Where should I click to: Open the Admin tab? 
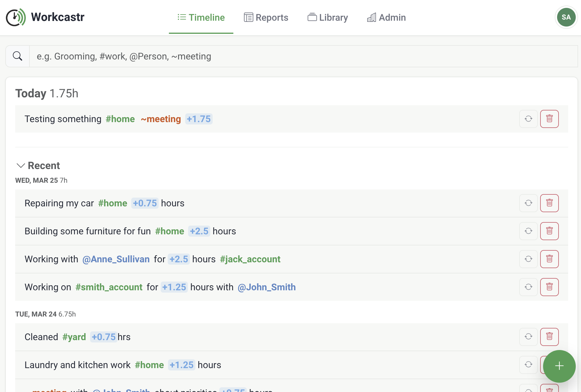386,17
